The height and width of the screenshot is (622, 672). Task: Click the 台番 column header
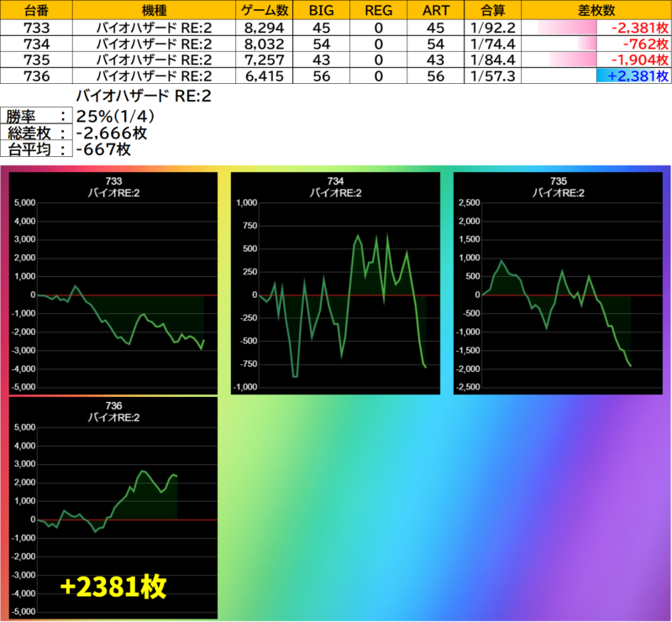point(36,10)
